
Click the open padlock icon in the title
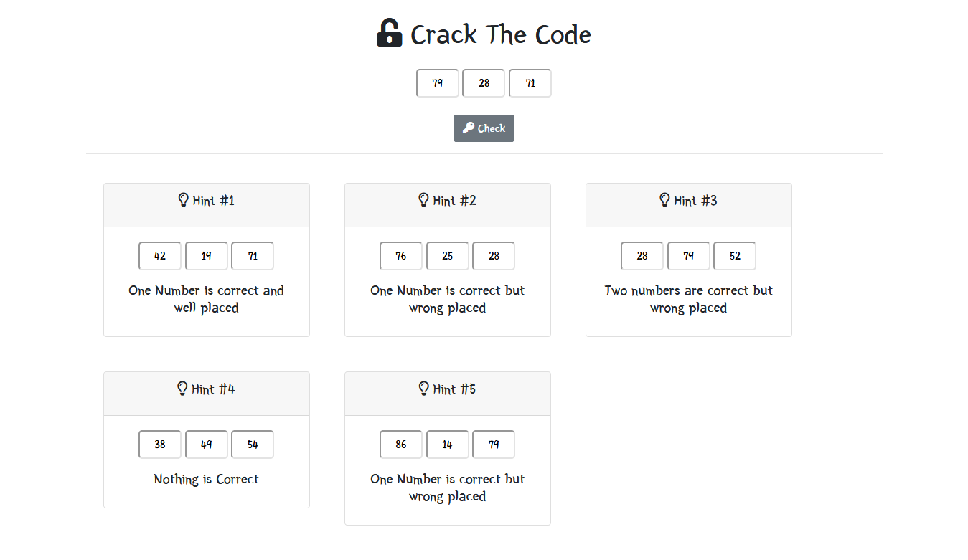pyautogui.click(x=389, y=34)
